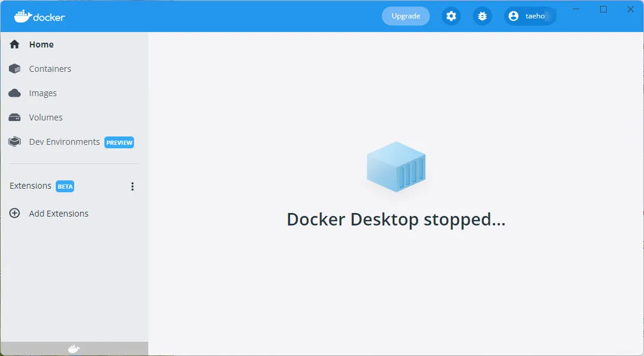Click the Add Extensions link text
Screen dimensions: 644x356
59,214
